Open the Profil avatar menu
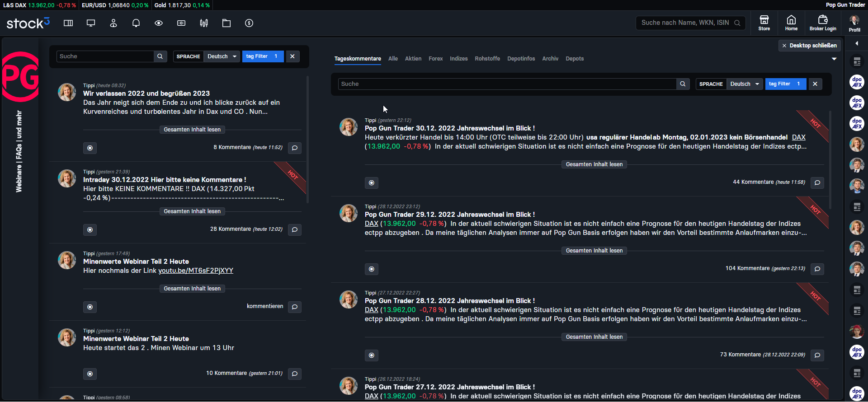The height and width of the screenshot is (402, 868). tap(854, 23)
